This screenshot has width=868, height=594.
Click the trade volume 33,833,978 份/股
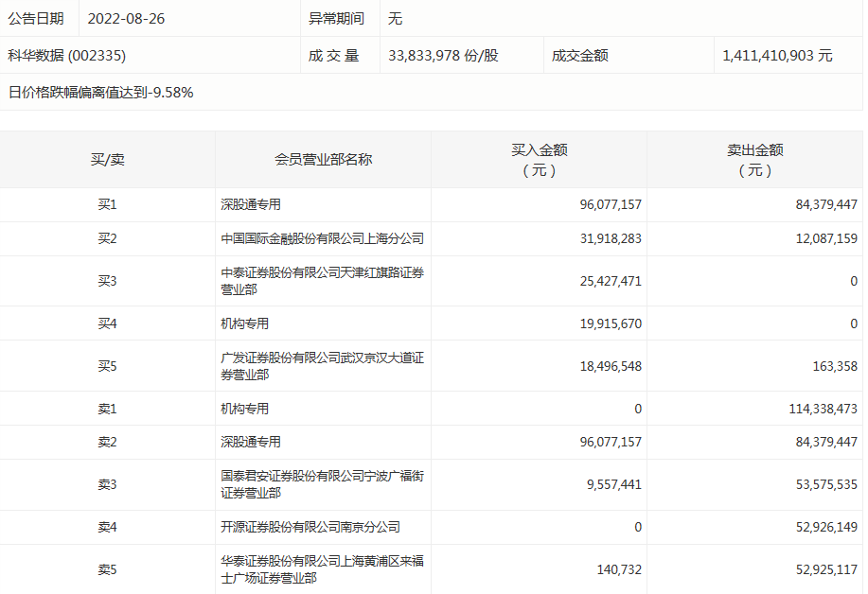443,56
